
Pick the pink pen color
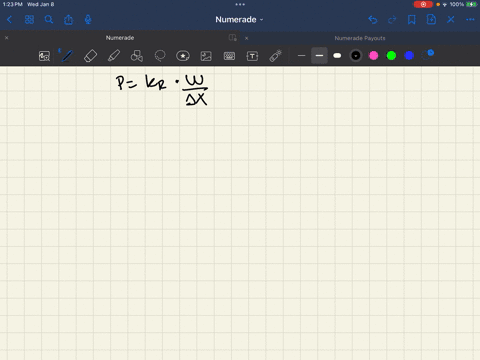tap(374, 56)
